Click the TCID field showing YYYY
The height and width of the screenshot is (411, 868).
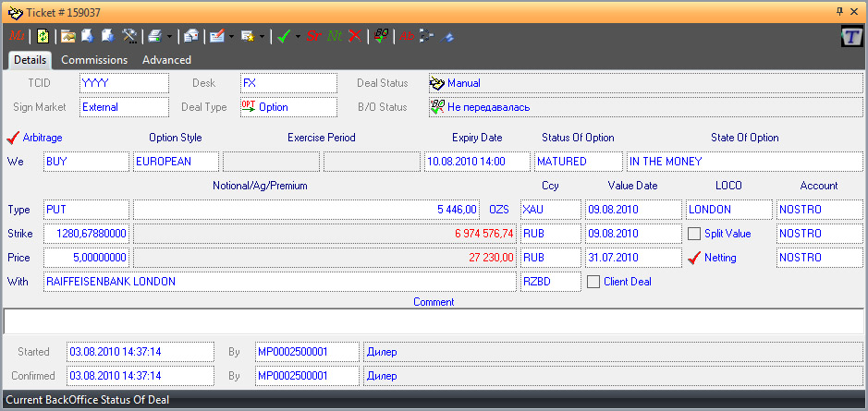(125, 83)
